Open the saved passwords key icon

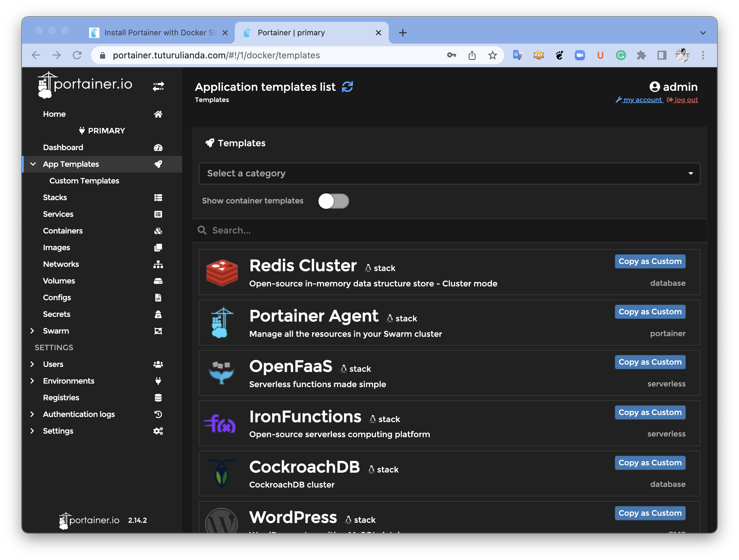[451, 55]
